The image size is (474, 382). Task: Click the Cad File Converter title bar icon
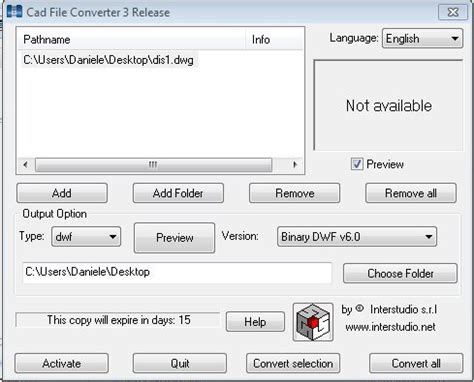point(14,12)
